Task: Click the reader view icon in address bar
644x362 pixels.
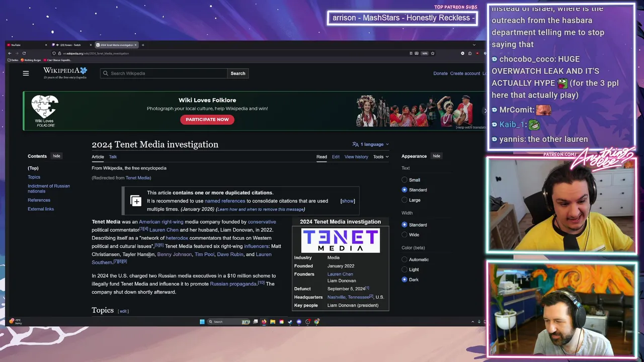Action: point(411,53)
